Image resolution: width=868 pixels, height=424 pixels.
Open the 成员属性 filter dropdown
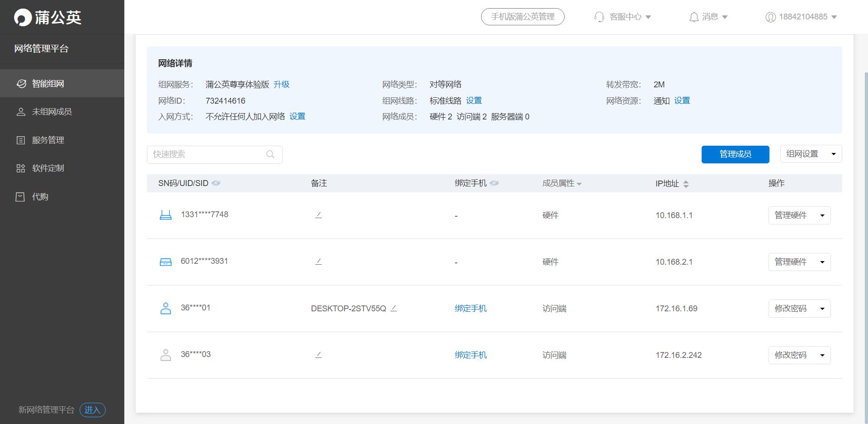click(x=579, y=184)
